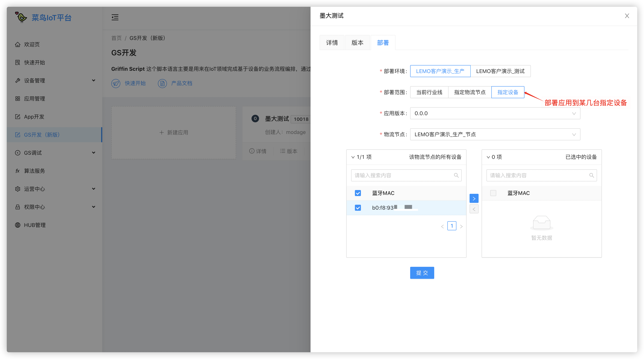
Task: Select 指定物流节点 deployment scope
Action: (470, 92)
